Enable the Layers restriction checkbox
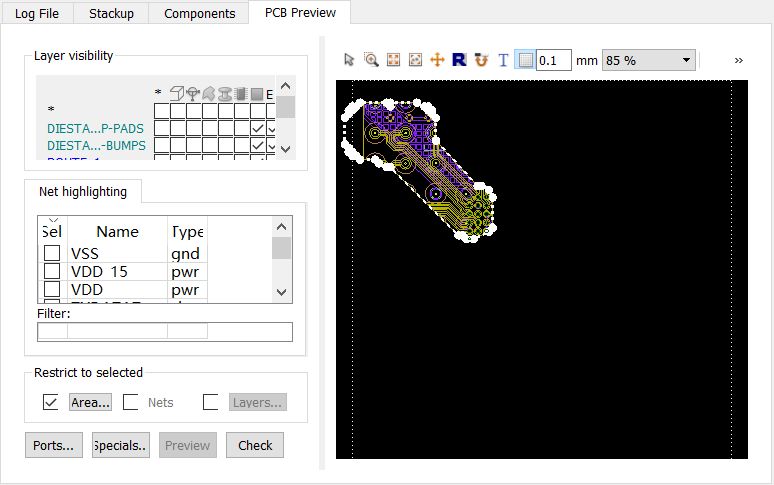This screenshot has width=774, height=485. [x=210, y=402]
